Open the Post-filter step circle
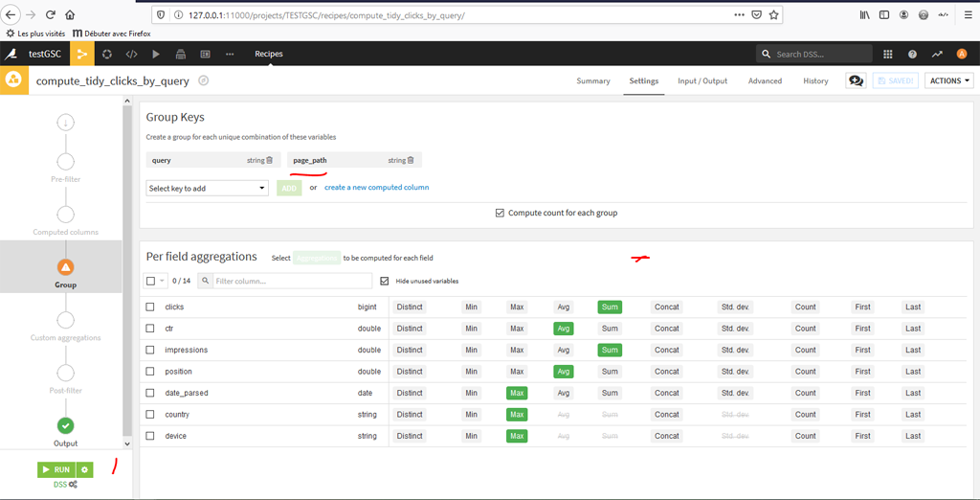The width and height of the screenshot is (980, 500). (66, 373)
